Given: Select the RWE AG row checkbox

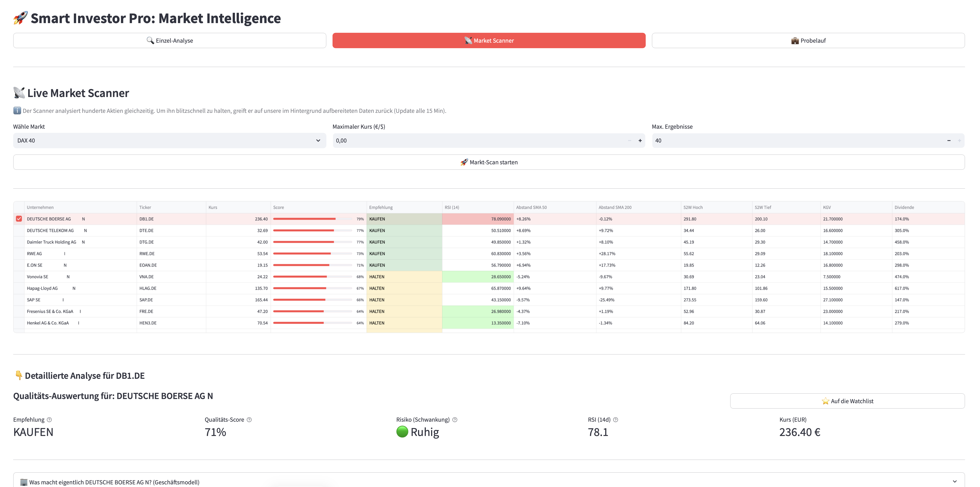Looking at the screenshot, I should point(19,253).
